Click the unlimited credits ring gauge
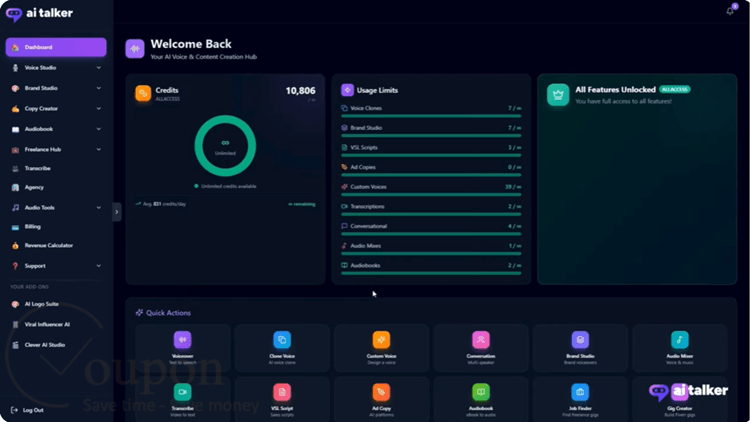 pyautogui.click(x=225, y=146)
